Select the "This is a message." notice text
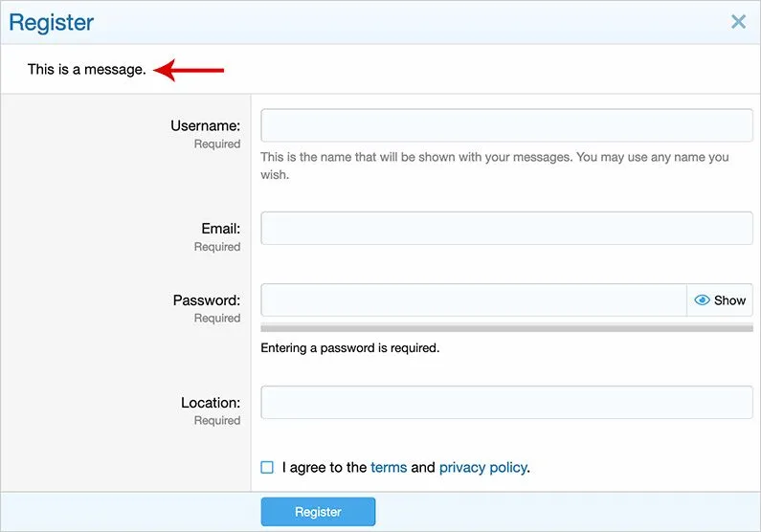This screenshot has width=761, height=532. pos(87,70)
